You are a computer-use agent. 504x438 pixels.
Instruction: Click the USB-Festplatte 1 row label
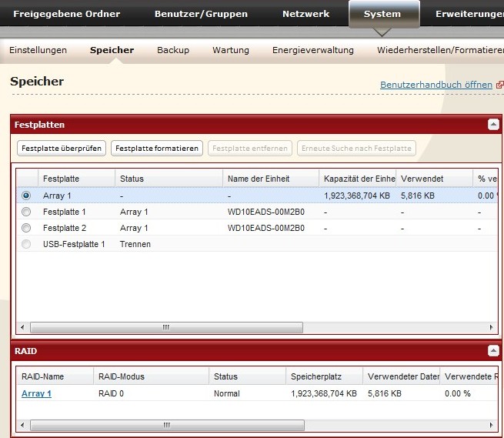tap(74, 244)
